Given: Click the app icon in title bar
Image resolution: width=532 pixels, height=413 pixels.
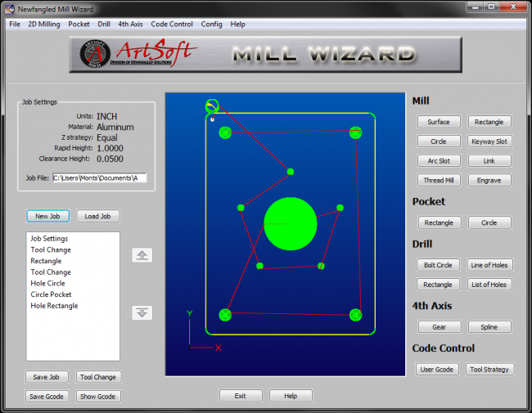Looking at the screenshot, I should [x=10, y=9].
